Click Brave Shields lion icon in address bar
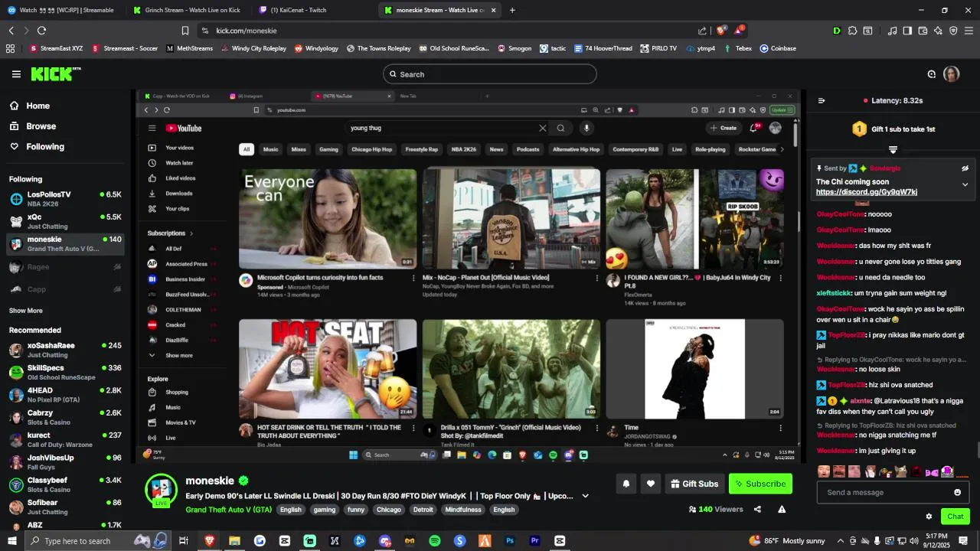The image size is (980, 551). pos(720,31)
